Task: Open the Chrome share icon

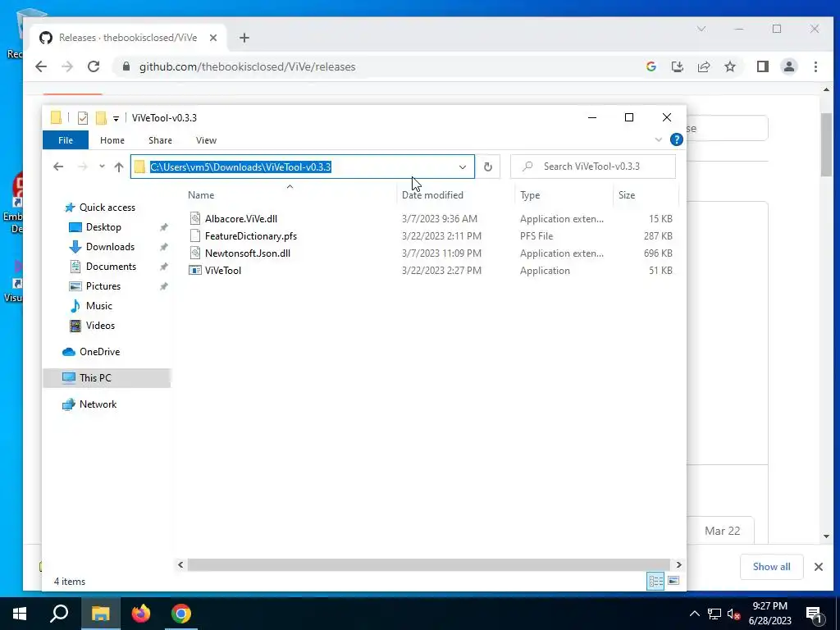Action: coord(703,66)
